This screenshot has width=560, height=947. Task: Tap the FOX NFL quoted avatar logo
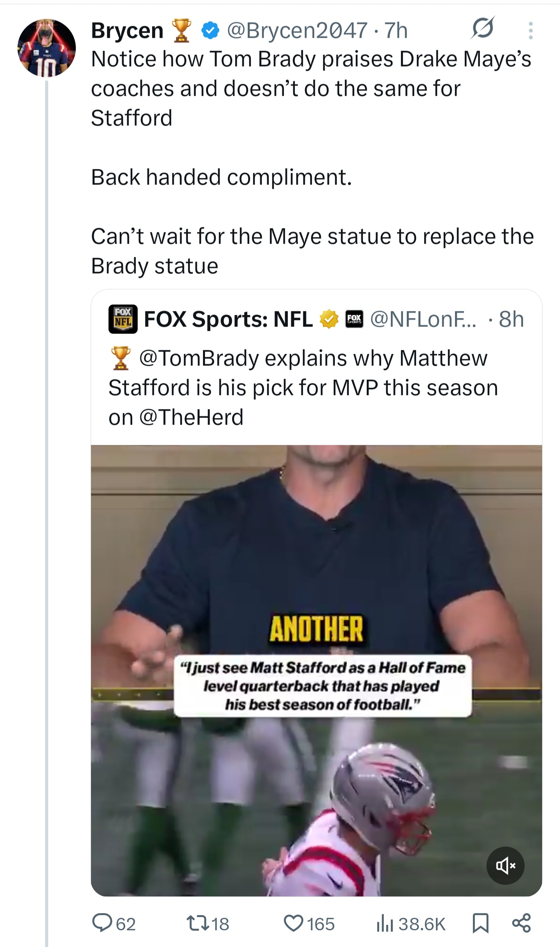(123, 319)
